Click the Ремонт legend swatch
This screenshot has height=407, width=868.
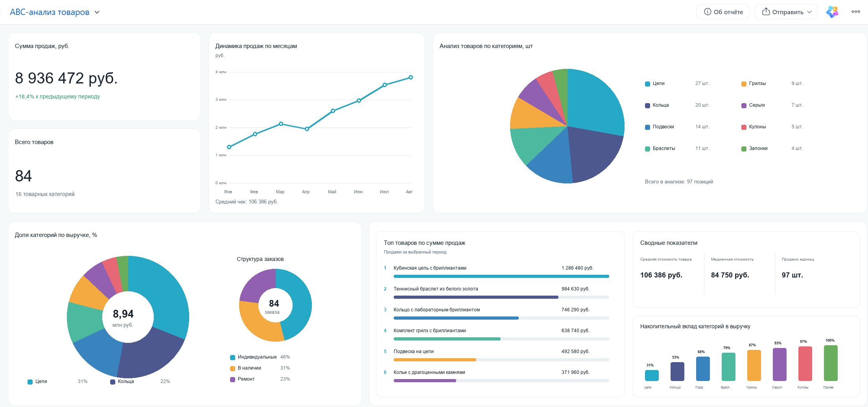coord(232,379)
